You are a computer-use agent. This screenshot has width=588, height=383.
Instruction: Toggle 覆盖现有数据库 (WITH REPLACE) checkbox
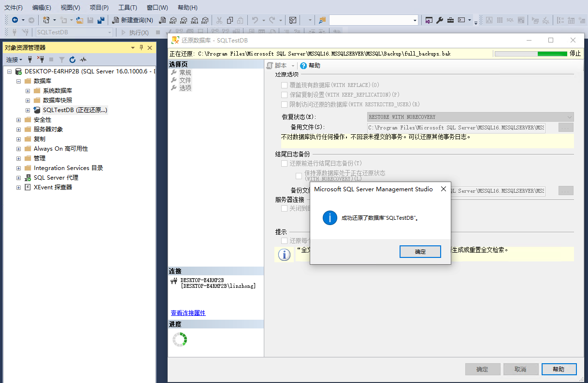(x=284, y=85)
